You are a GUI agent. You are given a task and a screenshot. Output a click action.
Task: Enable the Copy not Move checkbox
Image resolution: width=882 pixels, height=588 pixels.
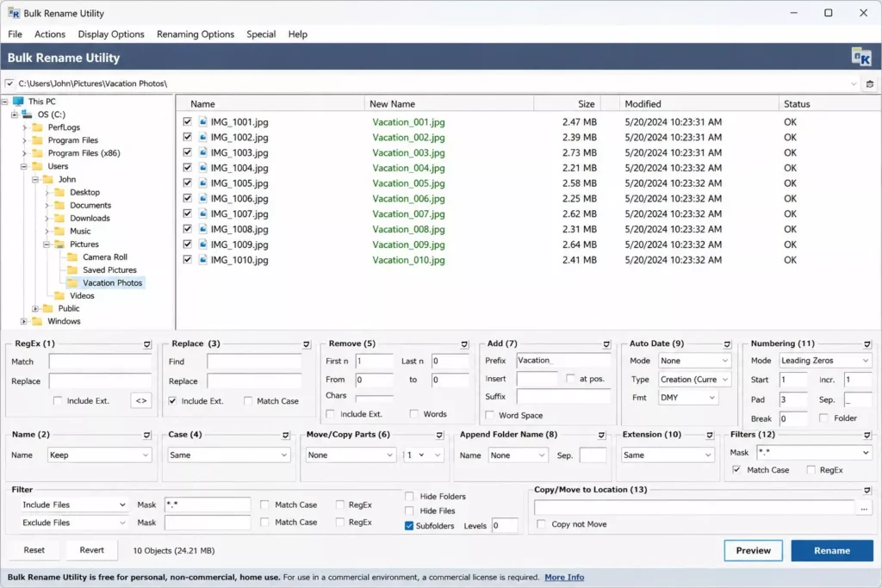541,524
